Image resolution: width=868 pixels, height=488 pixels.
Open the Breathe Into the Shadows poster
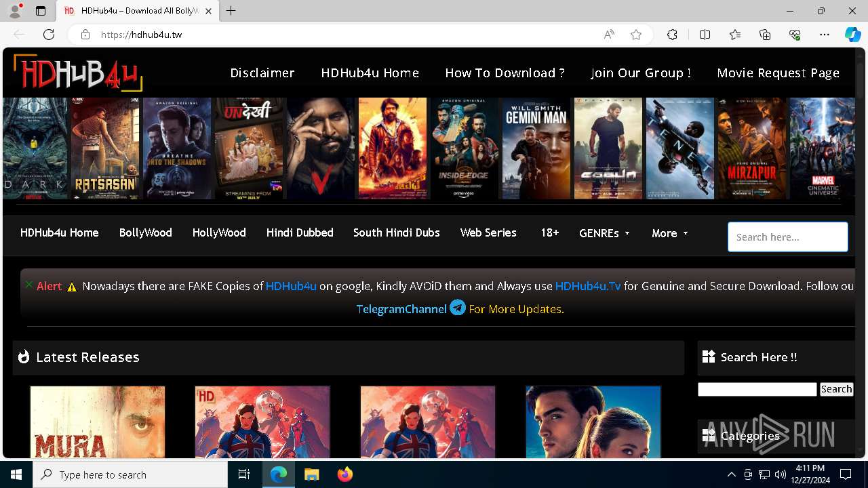coord(177,148)
